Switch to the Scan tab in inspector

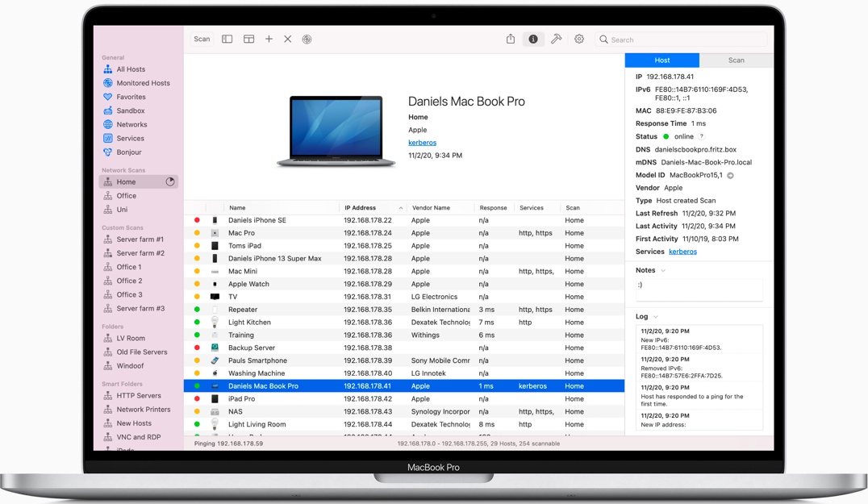[736, 60]
